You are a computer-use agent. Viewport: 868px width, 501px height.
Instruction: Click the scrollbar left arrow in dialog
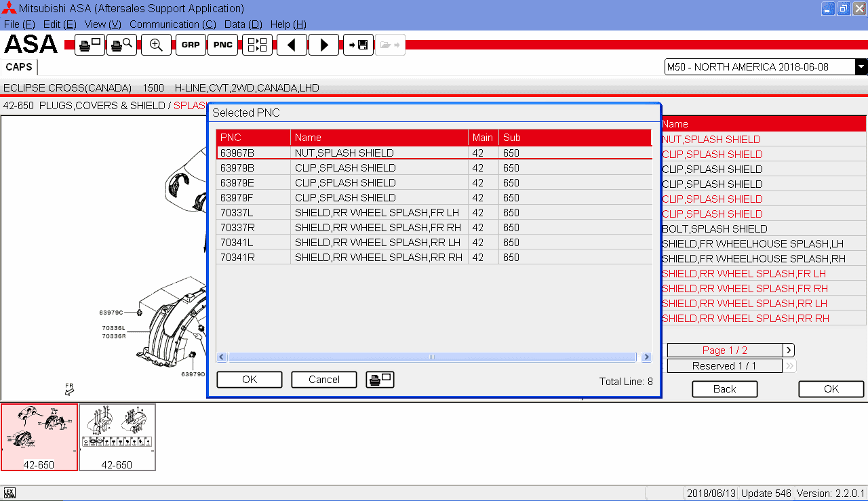point(222,357)
